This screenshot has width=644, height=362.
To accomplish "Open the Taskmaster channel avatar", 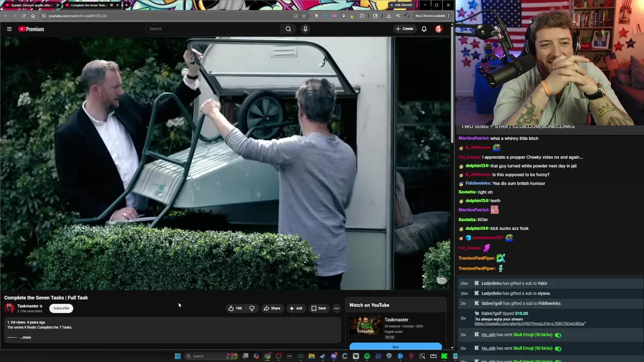I will [10, 308].
